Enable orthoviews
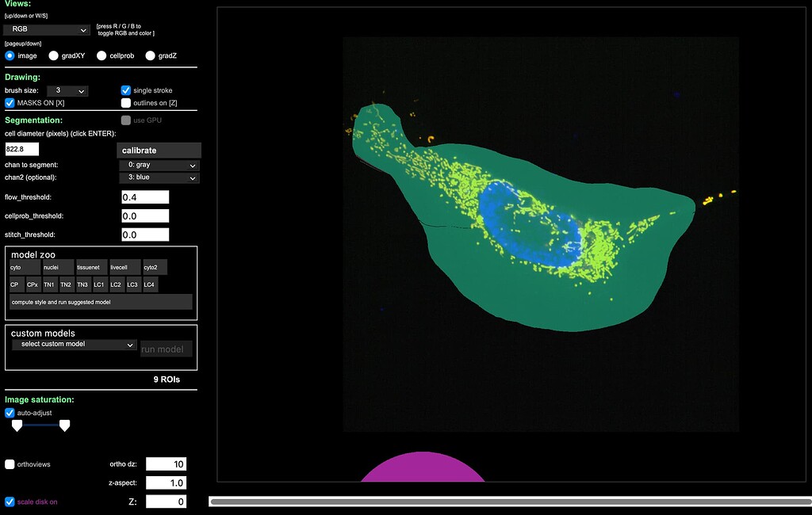The height and width of the screenshot is (515, 812). tap(9, 464)
